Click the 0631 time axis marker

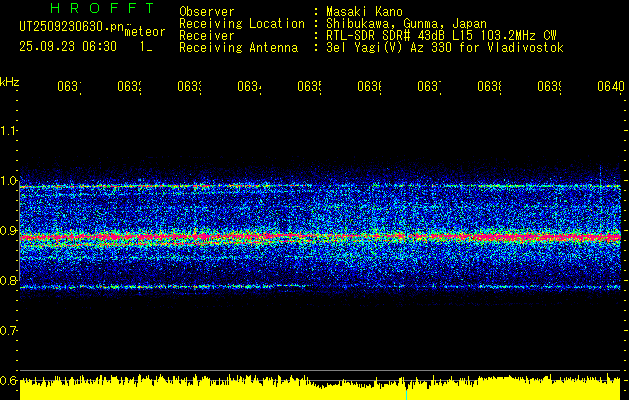point(69,87)
